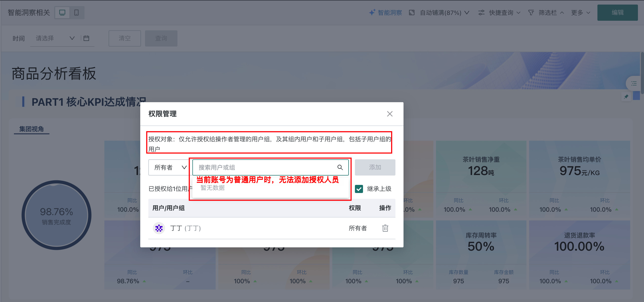Click the pin icon on the dashboard
This screenshot has height=302, width=644.
click(626, 97)
